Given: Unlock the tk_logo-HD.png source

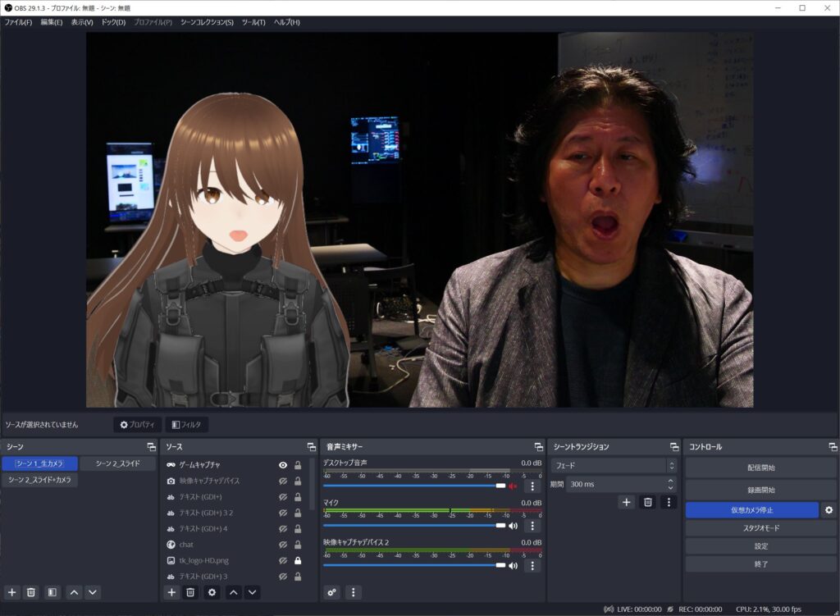Looking at the screenshot, I should point(298,560).
